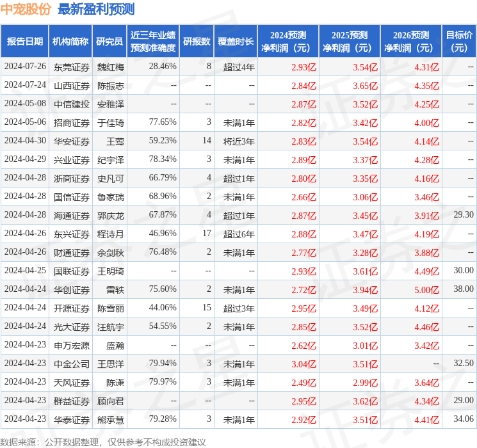
Task: Click the 近三年业绩预测准确度 column header
Action: (153, 42)
